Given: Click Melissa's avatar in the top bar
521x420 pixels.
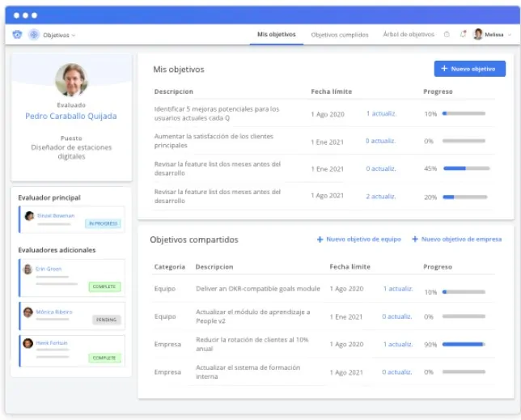Looking at the screenshot, I should (x=478, y=35).
